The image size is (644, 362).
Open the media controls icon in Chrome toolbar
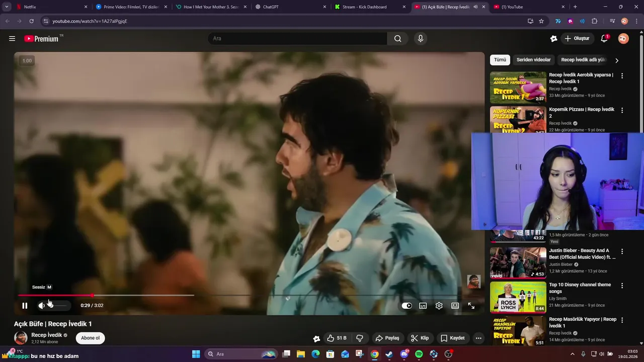tap(612, 21)
